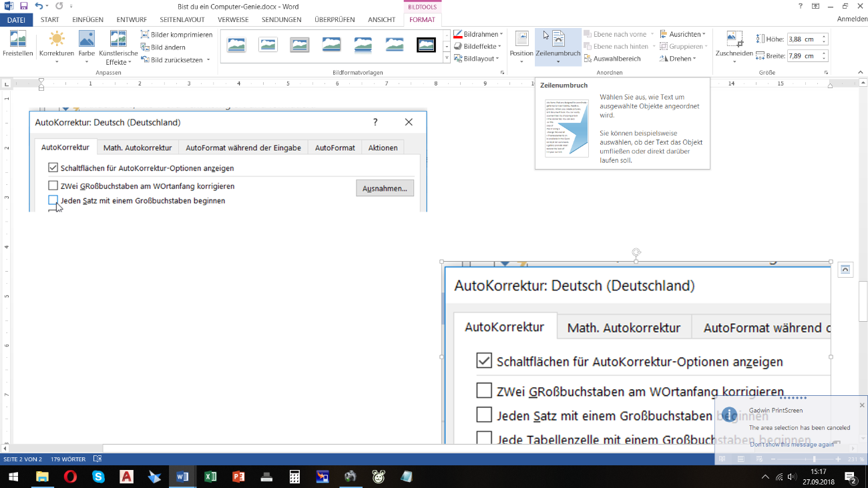This screenshot has height=488, width=868.
Task: Click into the Höhe height input field
Action: tap(803, 39)
